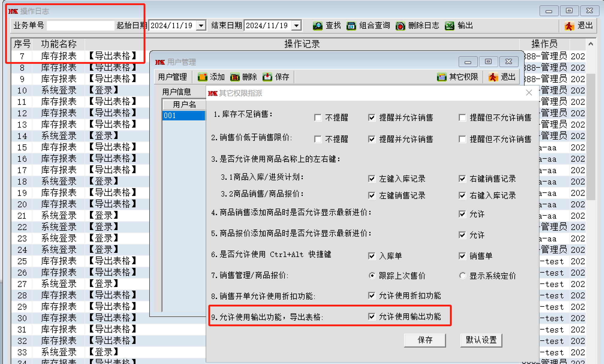Click the 保存 button in 其它权限指派 dialog
The height and width of the screenshot is (364, 604).
point(425,340)
